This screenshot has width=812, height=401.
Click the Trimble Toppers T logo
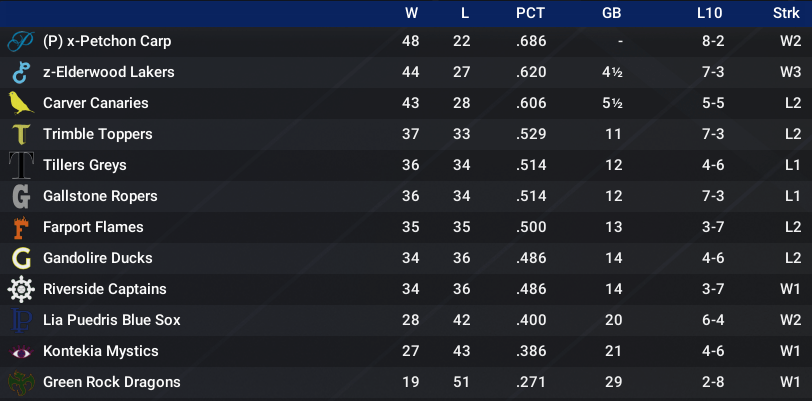[22, 134]
